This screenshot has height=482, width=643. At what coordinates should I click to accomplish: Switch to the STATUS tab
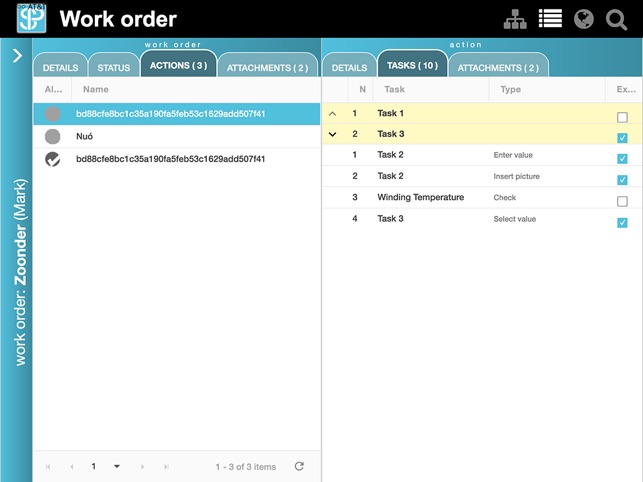point(114,67)
